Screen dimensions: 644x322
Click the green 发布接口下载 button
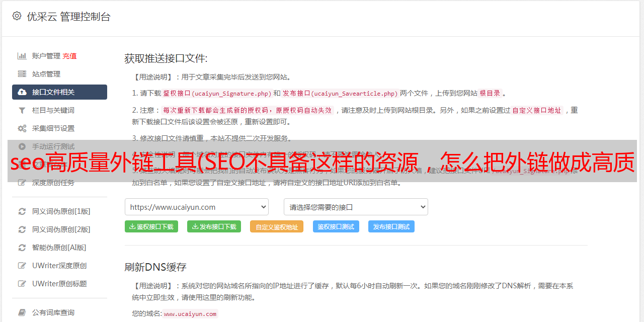coord(214,226)
